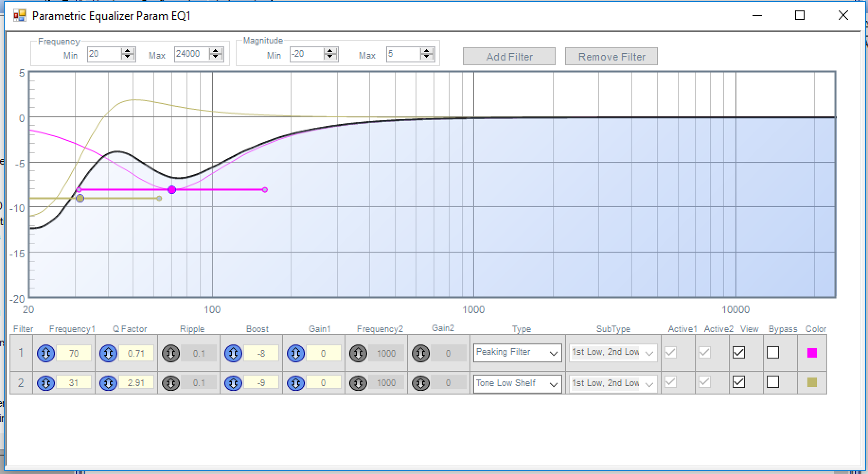Click the Remove Filter button
The width and height of the screenshot is (868, 474).
point(611,57)
